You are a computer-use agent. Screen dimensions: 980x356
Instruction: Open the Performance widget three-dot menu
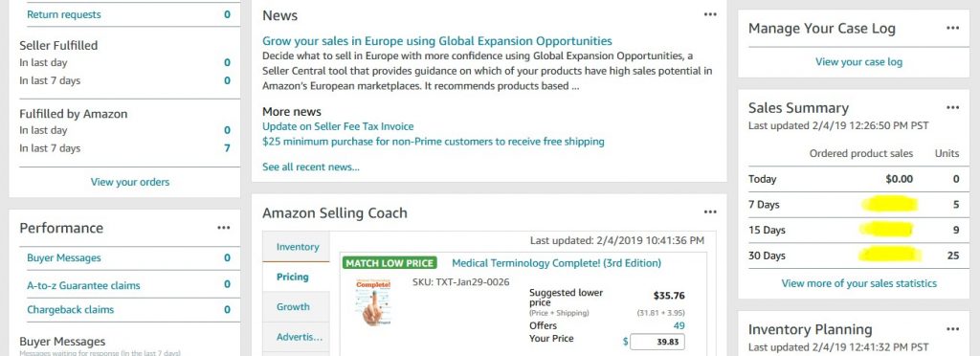point(224,228)
